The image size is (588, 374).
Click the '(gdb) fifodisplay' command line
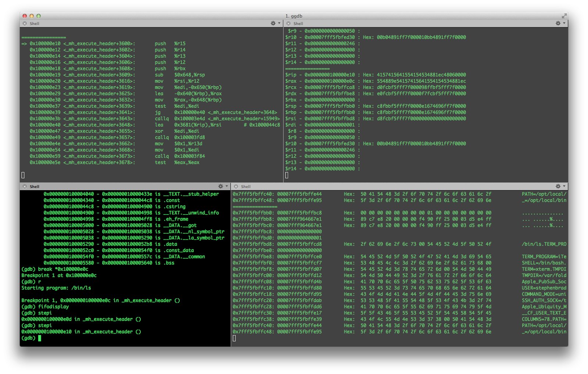45,307
